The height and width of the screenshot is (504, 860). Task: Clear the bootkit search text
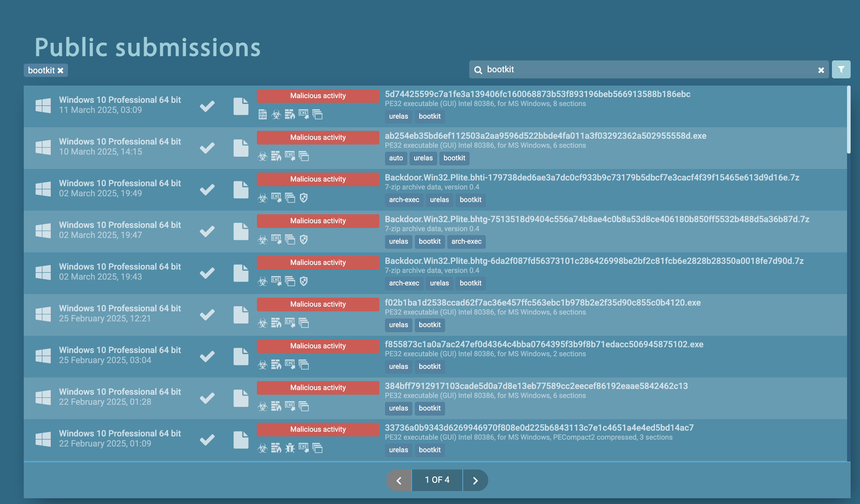(x=821, y=70)
